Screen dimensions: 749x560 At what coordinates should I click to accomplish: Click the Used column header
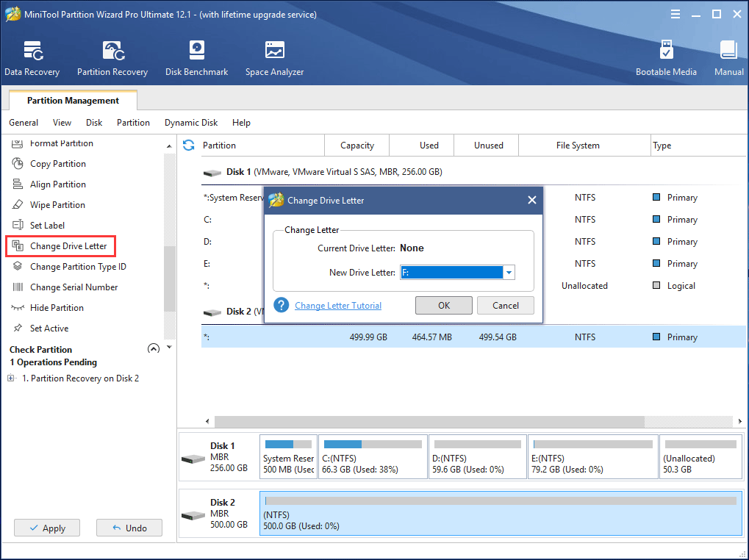pyautogui.click(x=422, y=145)
